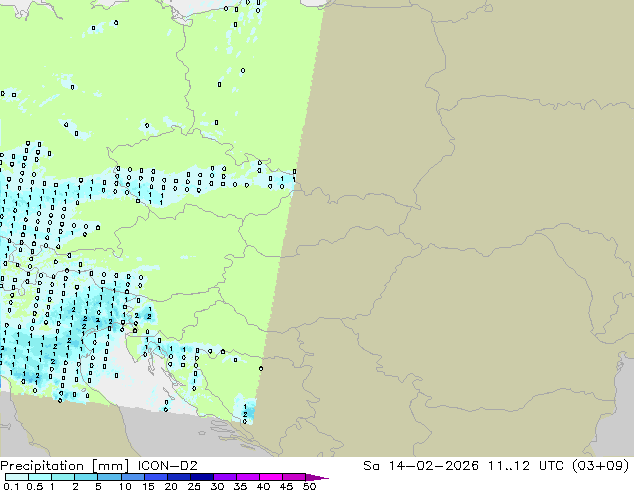Select the 5–10 mm legend color swatch

109,477
